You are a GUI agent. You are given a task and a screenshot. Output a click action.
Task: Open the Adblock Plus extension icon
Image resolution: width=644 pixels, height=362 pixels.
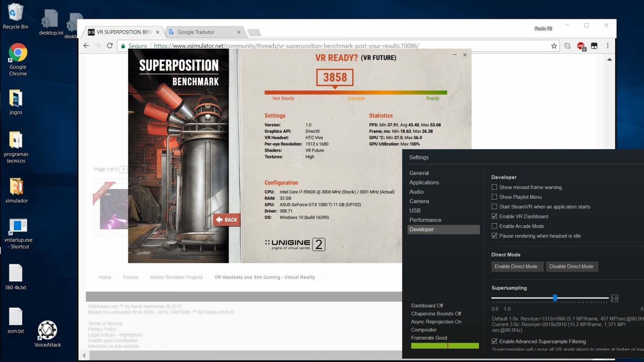tap(581, 46)
